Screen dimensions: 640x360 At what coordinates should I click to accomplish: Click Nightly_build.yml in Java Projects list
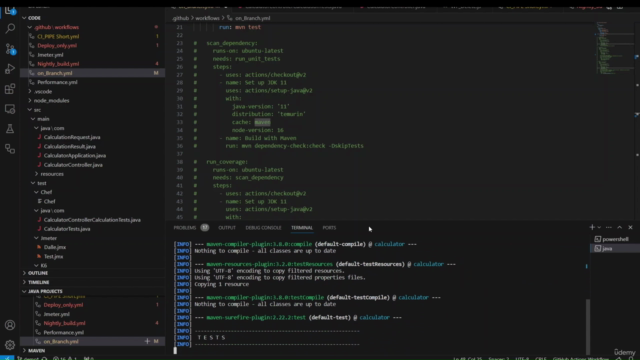tap(64, 323)
